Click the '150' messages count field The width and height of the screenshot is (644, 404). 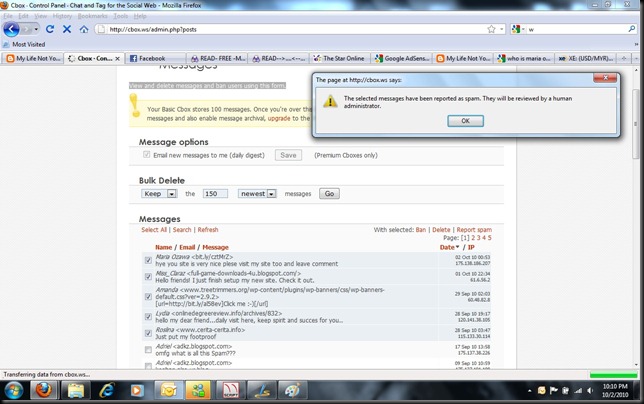[215, 193]
